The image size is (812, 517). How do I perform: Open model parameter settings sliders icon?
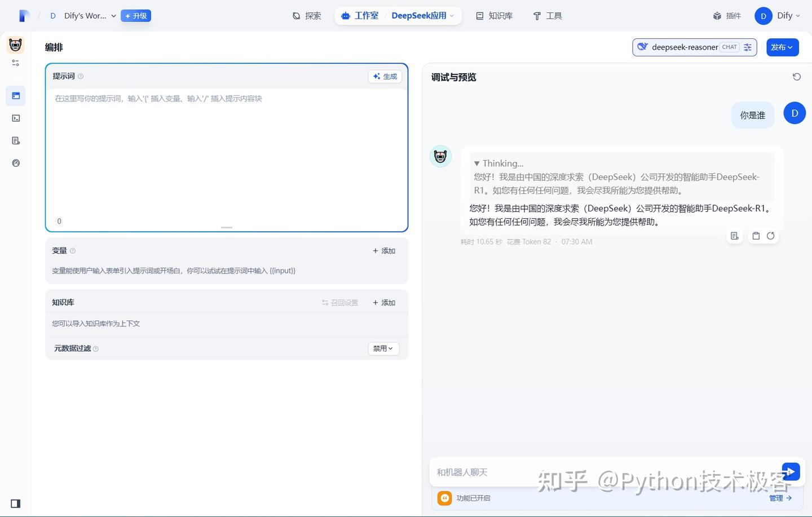(748, 47)
